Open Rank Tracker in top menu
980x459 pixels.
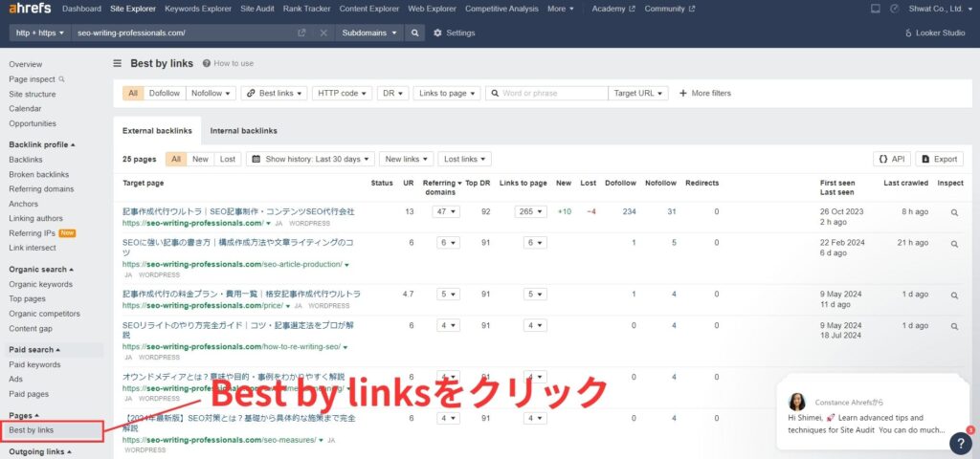[306, 9]
